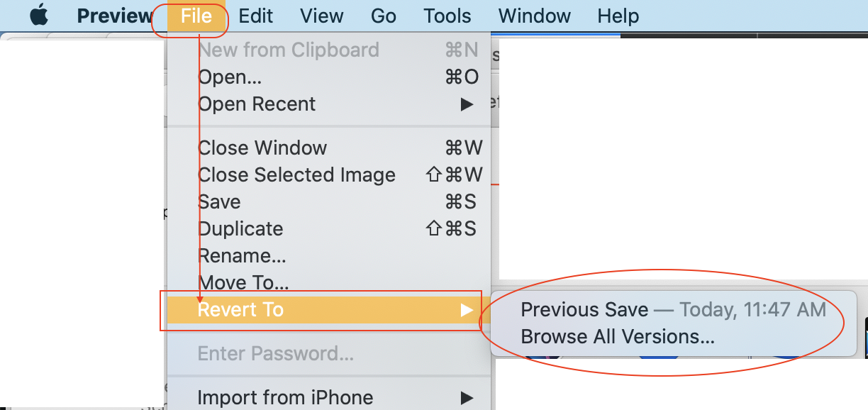868x410 pixels.
Task: Revert to Previous Save from 11:47 AM
Action: pos(672,310)
